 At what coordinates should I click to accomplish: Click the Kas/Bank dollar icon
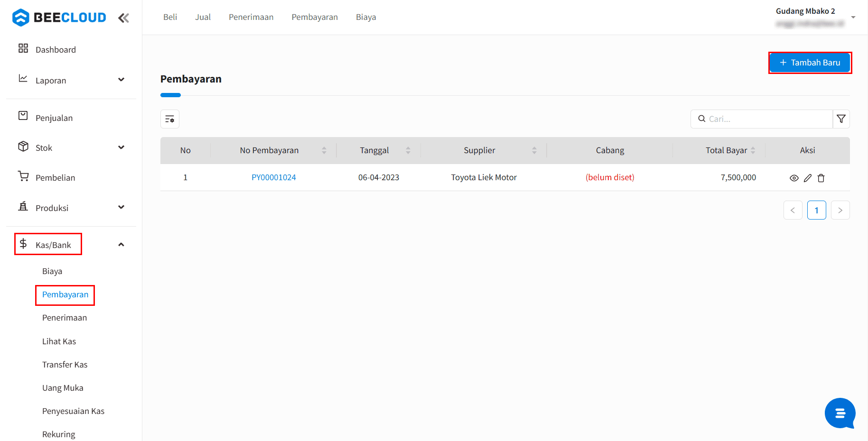tap(23, 244)
